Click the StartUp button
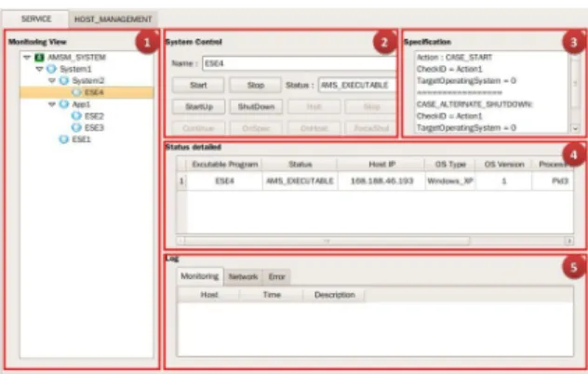Viewport: 588px width, 374px height. point(199,107)
